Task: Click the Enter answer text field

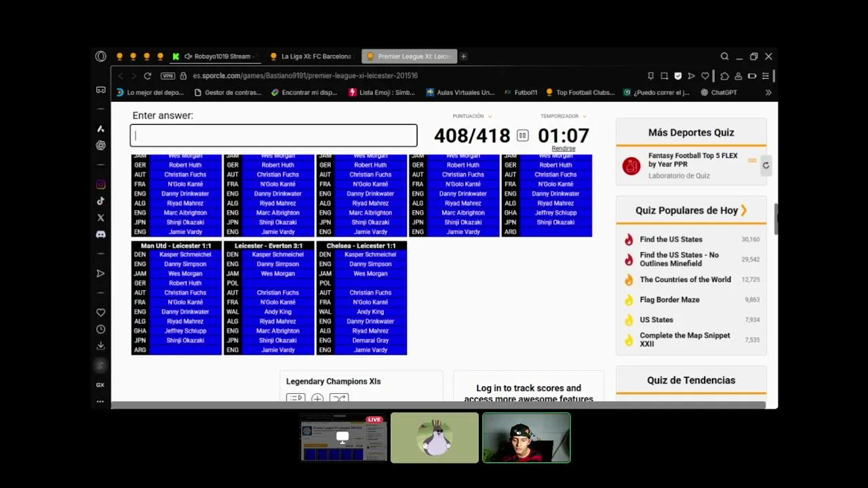Action: (274, 136)
